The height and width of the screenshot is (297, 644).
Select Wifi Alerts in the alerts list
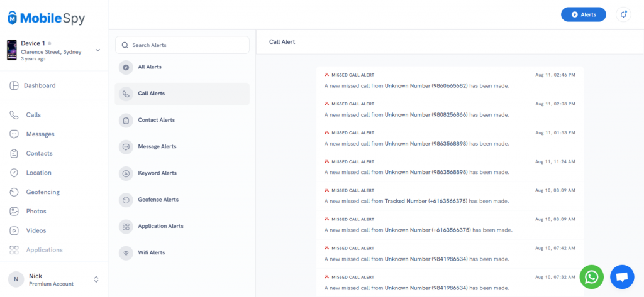pyautogui.click(x=151, y=252)
